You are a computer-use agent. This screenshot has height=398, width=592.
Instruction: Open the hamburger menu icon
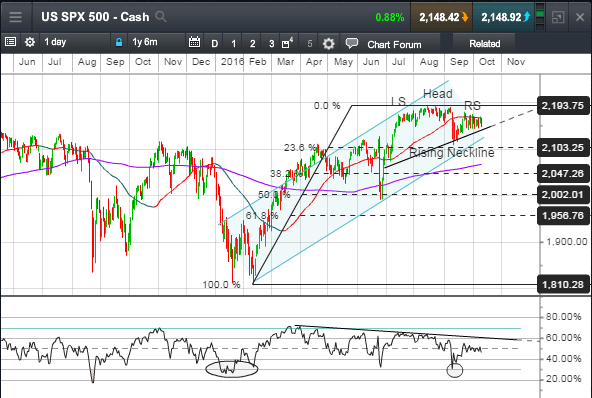[x=15, y=17]
